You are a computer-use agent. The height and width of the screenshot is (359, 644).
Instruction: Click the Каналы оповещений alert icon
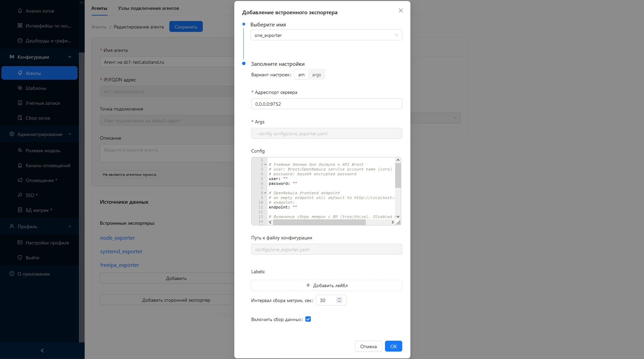pyautogui.click(x=20, y=165)
